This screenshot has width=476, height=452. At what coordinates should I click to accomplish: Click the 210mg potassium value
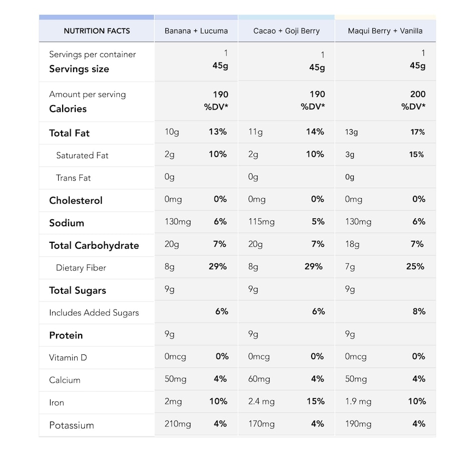coord(177,424)
